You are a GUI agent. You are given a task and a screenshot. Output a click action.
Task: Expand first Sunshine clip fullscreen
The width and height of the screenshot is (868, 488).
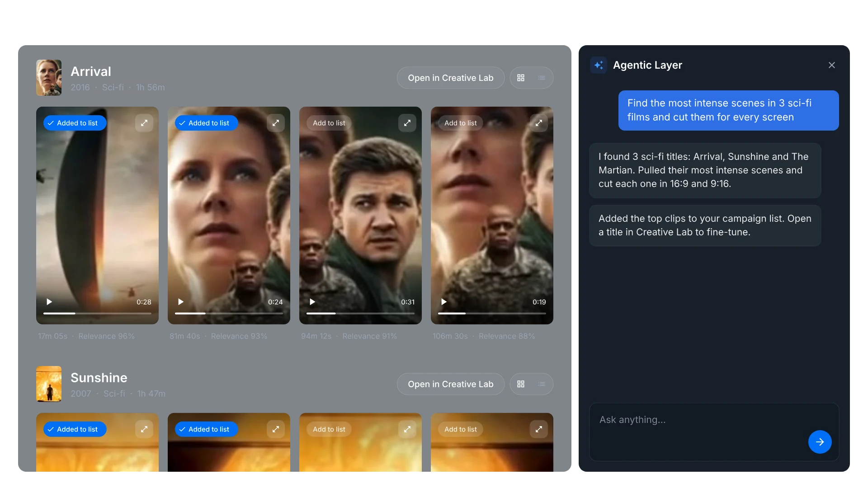[x=144, y=429]
